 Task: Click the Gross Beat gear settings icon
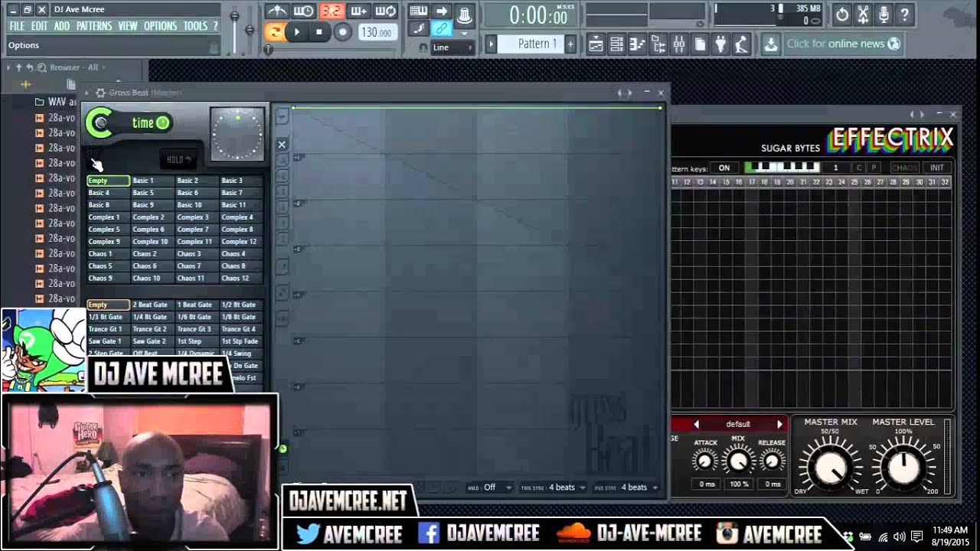tap(100, 93)
